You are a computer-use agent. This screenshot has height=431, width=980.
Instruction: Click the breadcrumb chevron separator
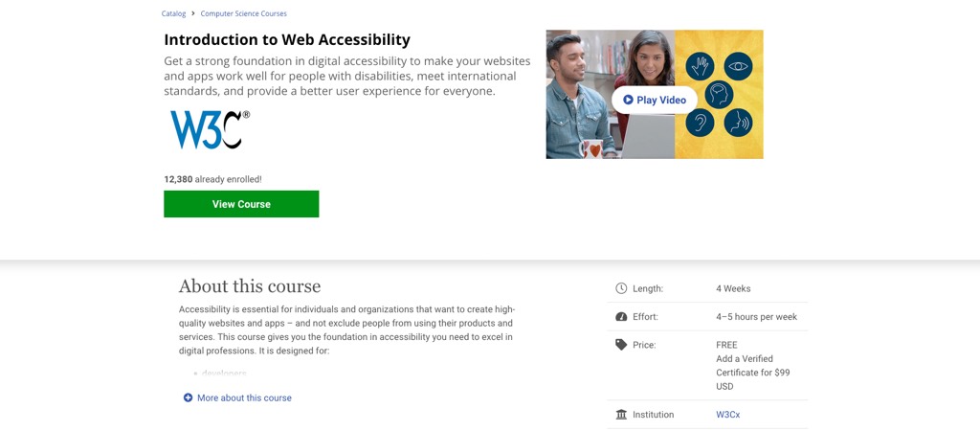pyautogui.click(x=192, y=14)
